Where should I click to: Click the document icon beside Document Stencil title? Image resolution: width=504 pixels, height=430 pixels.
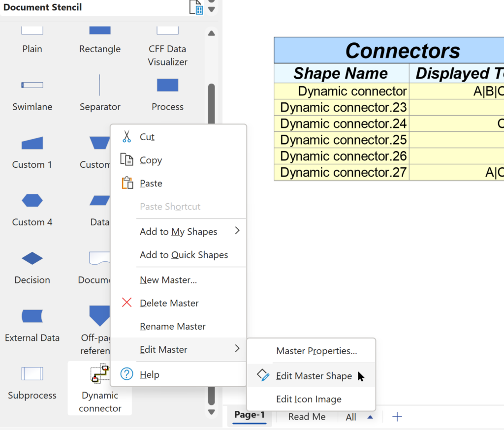[196, 7]
